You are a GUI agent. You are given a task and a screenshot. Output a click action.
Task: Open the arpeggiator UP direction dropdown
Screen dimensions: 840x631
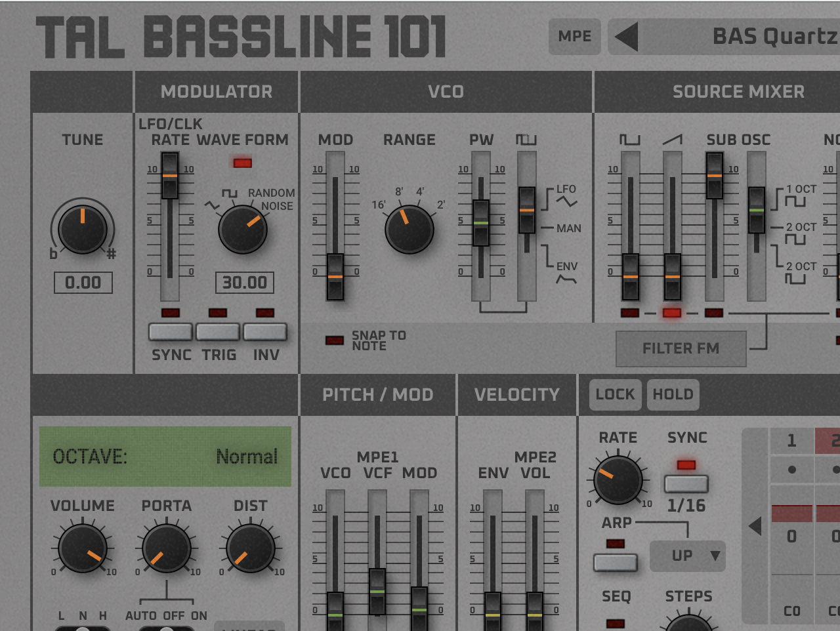[x=687, y=556]
